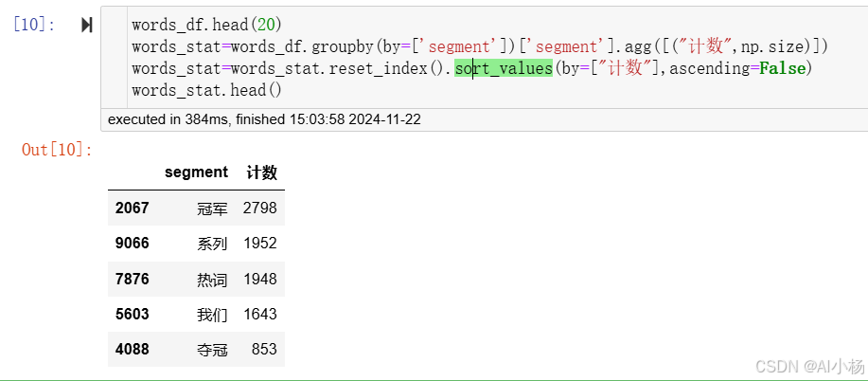The width and height of the screenshot is (868, 381).
Task: Click the words_stat.head() line
Action: coord(206,90)
